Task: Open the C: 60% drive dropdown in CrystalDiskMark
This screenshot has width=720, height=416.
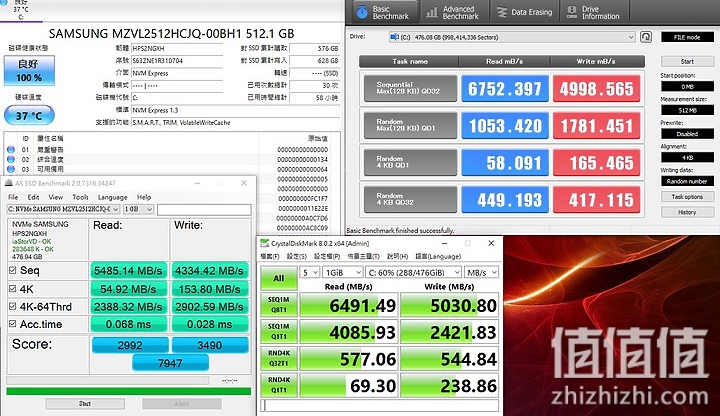Action: 414,273
